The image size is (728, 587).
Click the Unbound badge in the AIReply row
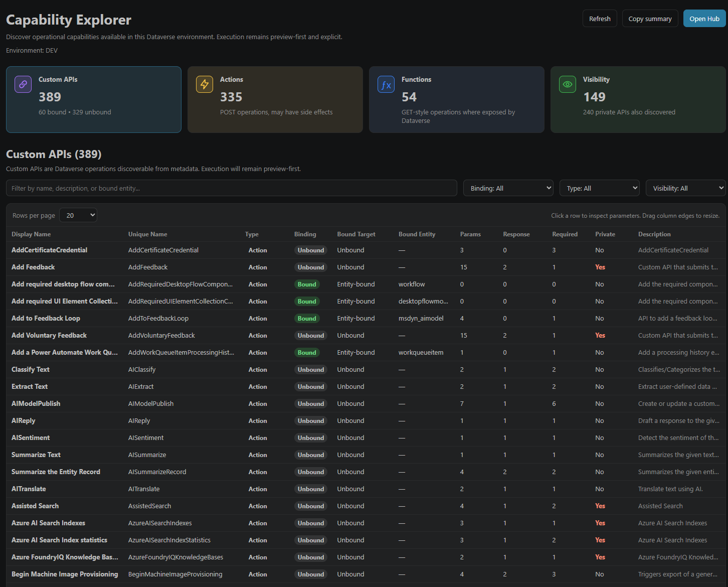311,421
